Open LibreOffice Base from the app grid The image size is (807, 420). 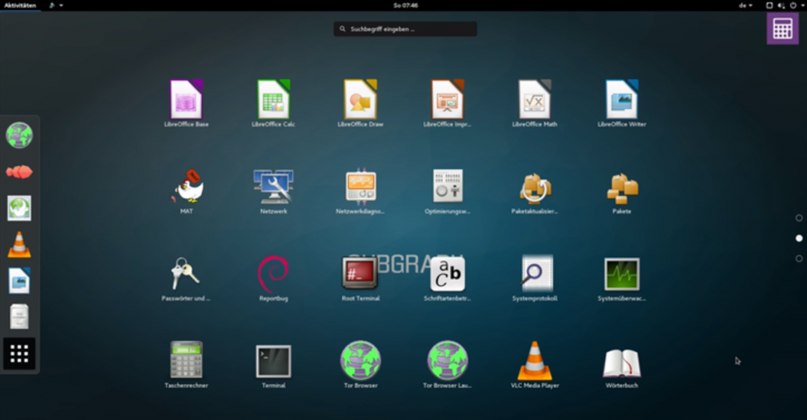pos(186,103)
